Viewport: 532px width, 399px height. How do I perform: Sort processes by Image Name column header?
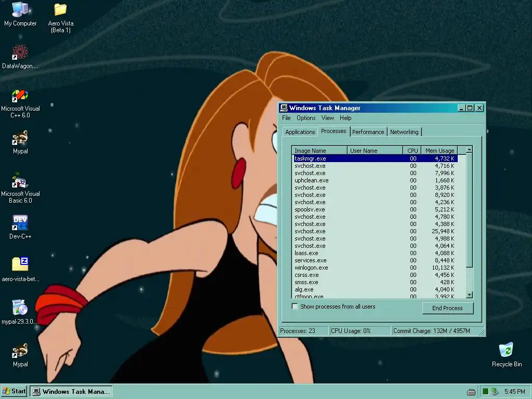[320, 151]
